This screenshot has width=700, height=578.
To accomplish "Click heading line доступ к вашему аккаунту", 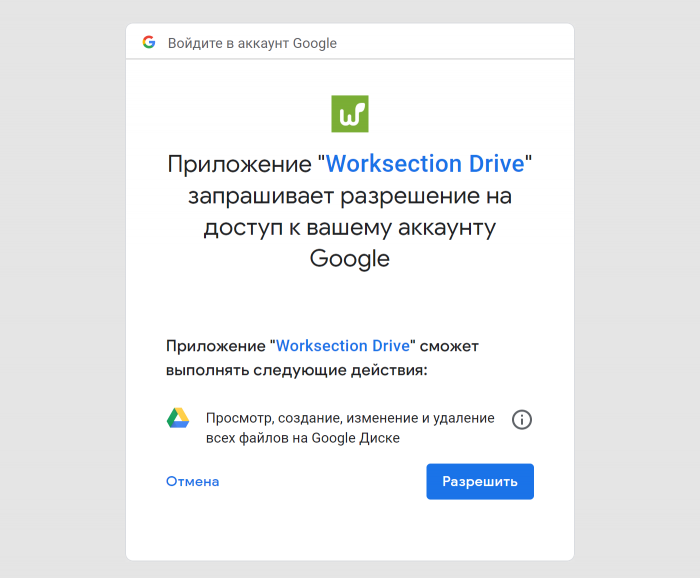I will (350, 228).
